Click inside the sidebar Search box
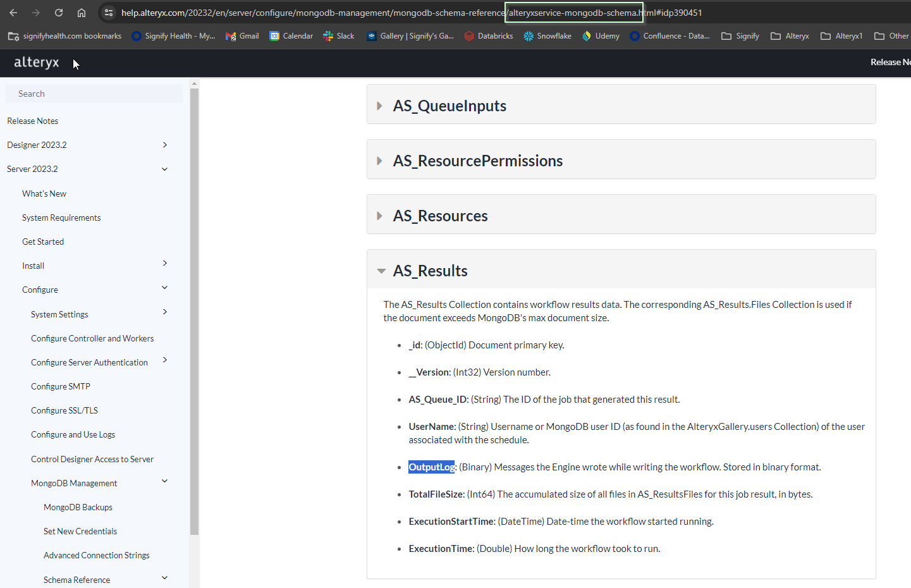Screen dimensions: 911x588 click(x=94, y=93)
